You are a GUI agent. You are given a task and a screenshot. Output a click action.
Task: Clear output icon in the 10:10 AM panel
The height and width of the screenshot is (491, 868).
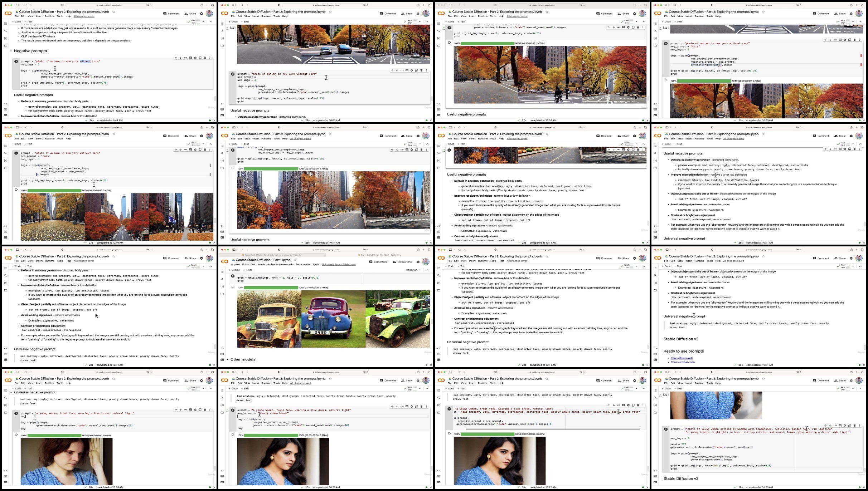tap(16, 190)
